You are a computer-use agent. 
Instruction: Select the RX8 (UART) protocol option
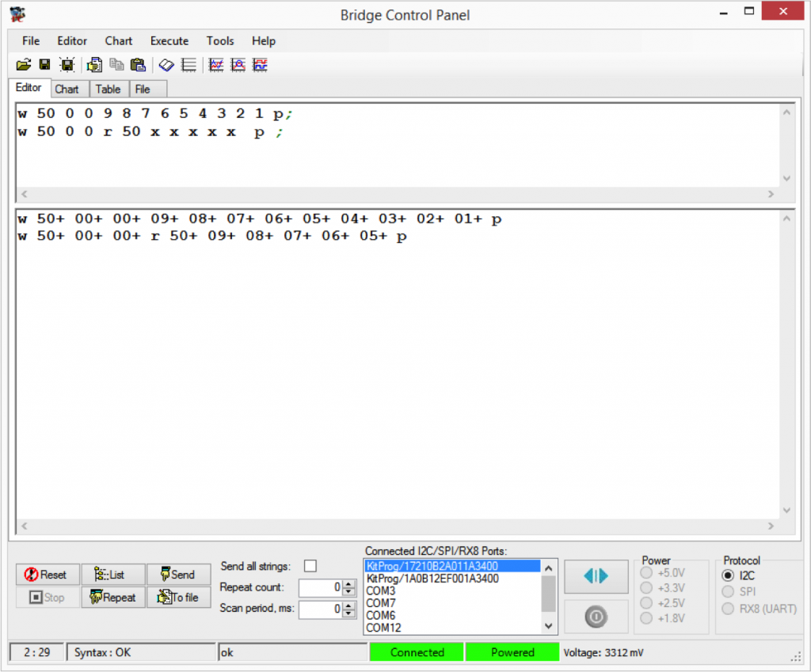[x=727, y=608]
